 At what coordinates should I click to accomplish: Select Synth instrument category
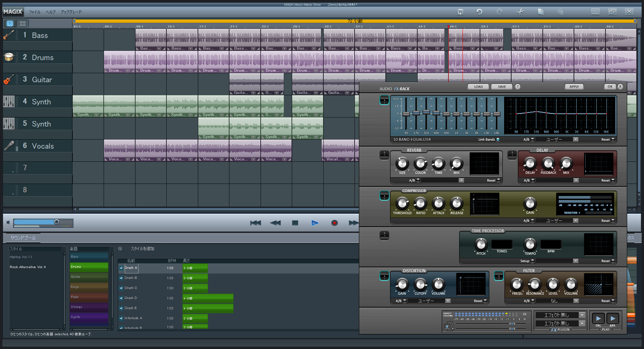click(x=89, y=317)
